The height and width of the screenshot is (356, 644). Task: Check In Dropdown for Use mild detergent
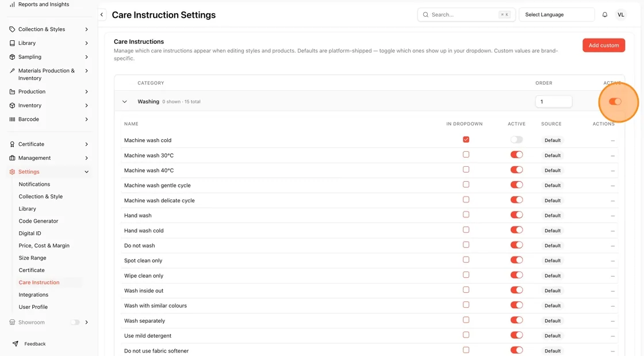pyautogui.click(x=466, y=335)
